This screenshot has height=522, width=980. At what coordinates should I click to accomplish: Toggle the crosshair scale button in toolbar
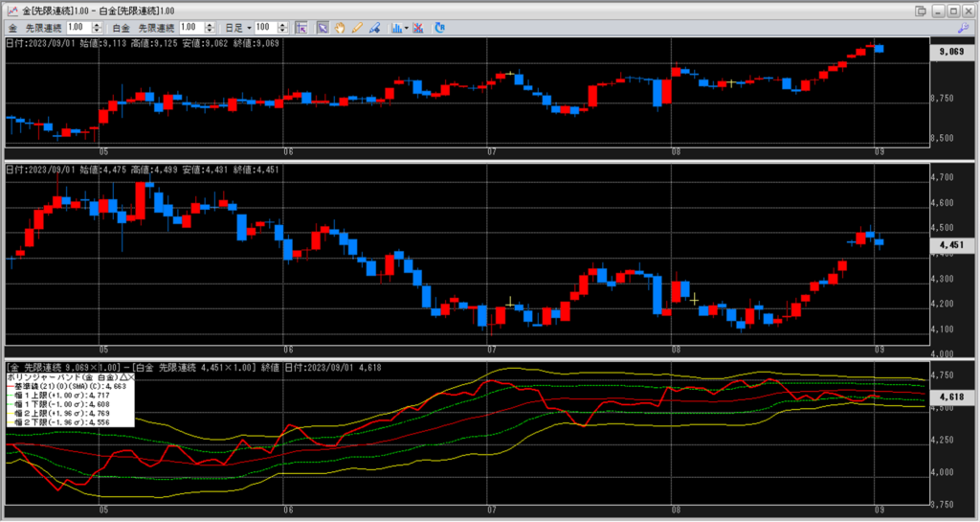301,28
